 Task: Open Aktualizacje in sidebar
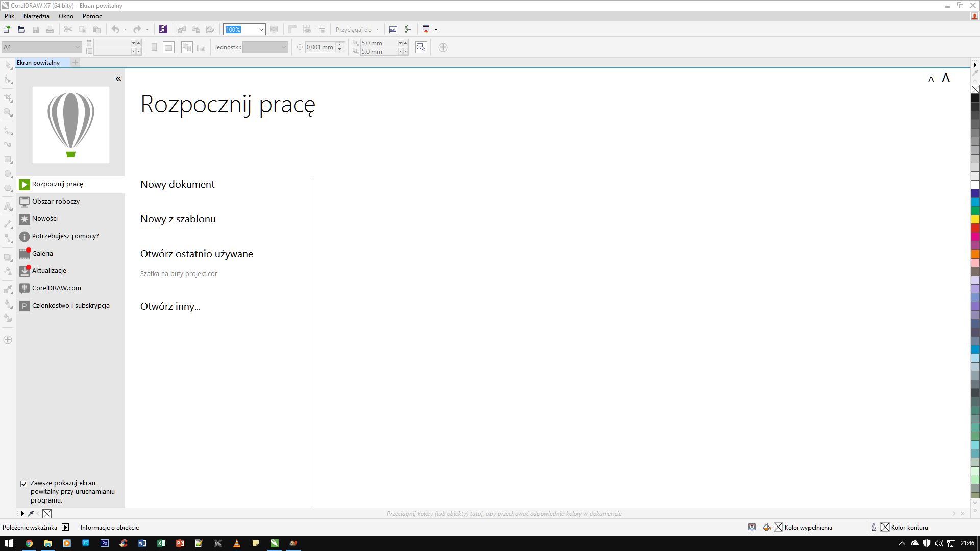point(70,271)
